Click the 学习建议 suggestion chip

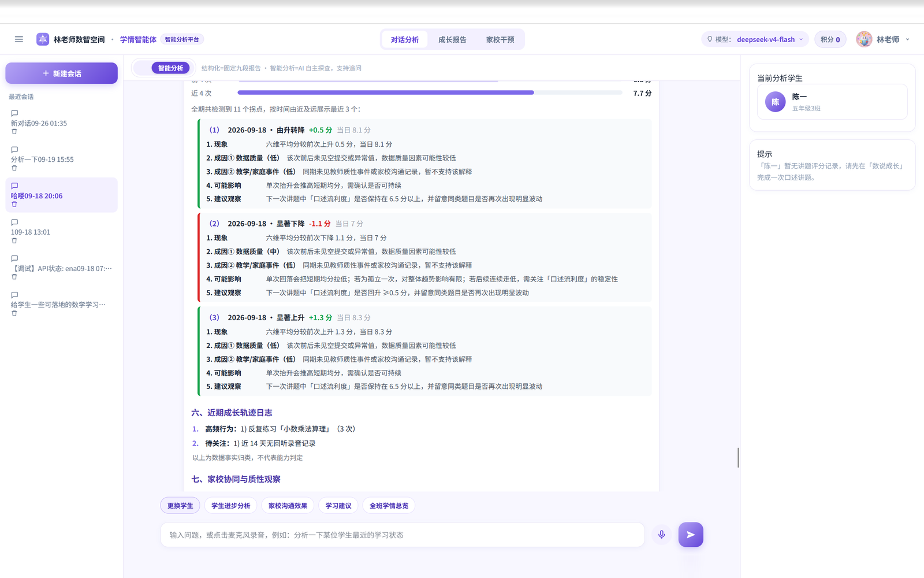click(x=338, y=506)
